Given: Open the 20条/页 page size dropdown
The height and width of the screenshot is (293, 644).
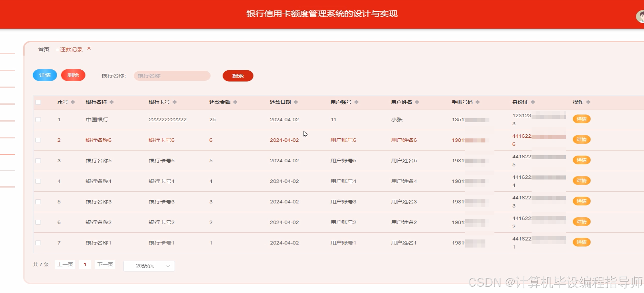Looking at the screenshot, I should coord(149,266).
